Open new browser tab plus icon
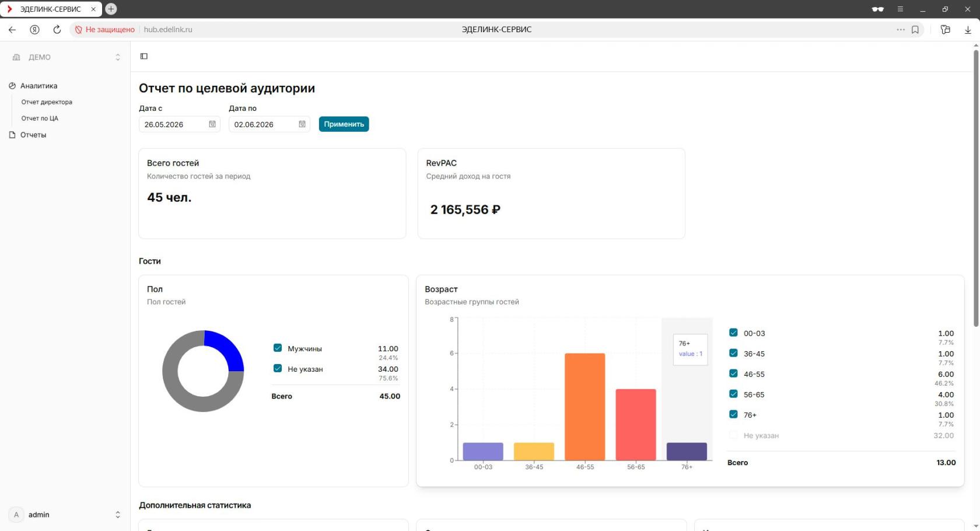980x531 pixels. [111, 9]
